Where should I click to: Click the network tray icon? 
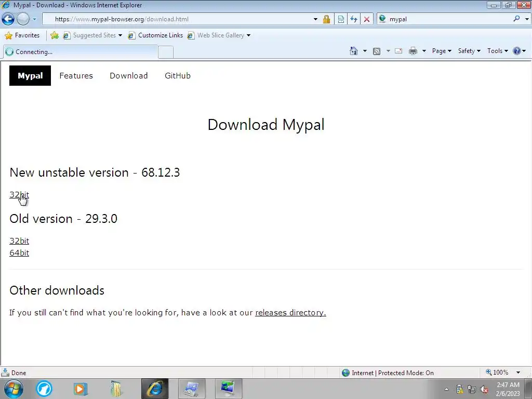(x=472, y=389)
